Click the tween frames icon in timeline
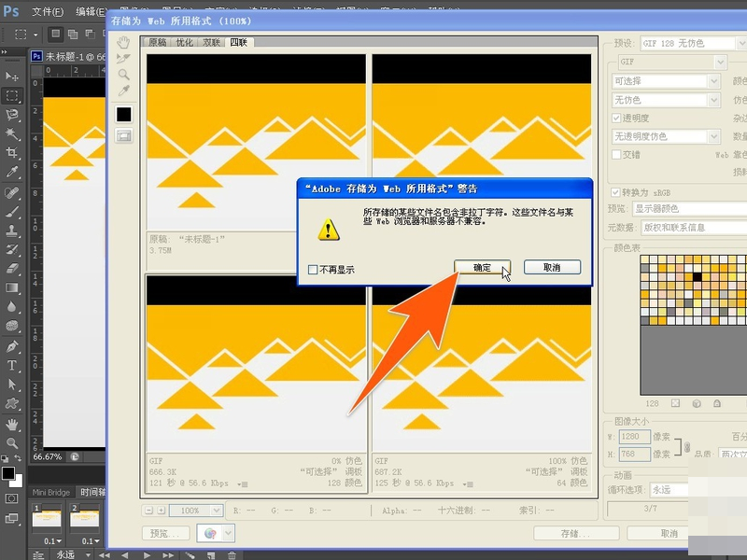Viewport: 747px width, 560px height. click(x=190, y=555)
